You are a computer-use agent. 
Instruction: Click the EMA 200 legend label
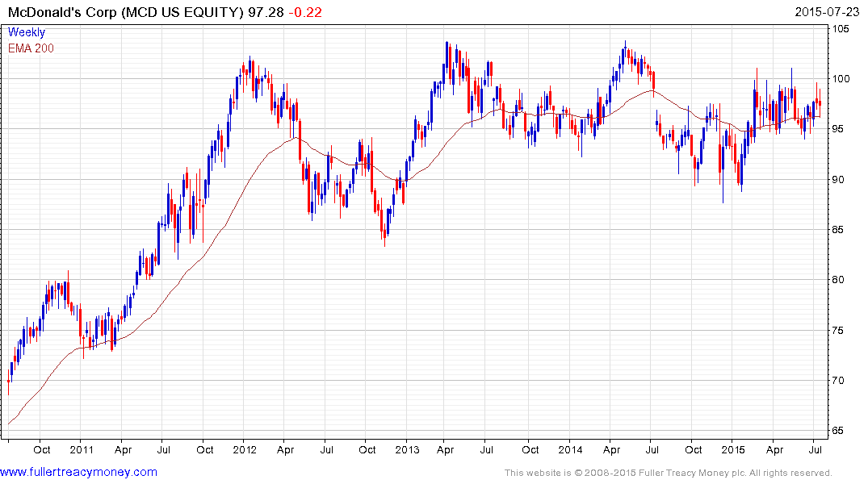click(31, 48)
